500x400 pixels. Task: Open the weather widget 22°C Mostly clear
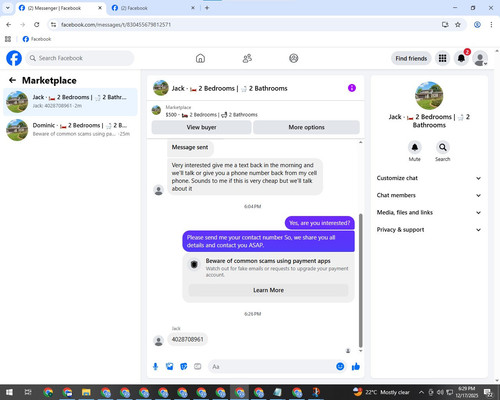(x=381, y=392)
